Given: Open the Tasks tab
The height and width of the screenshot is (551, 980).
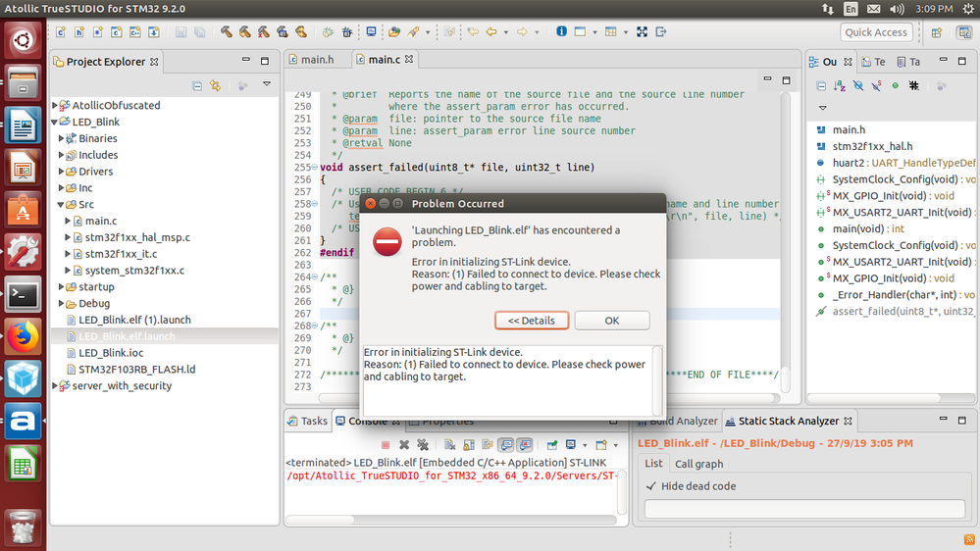Looking at the screenshot, I should [307, 421].
